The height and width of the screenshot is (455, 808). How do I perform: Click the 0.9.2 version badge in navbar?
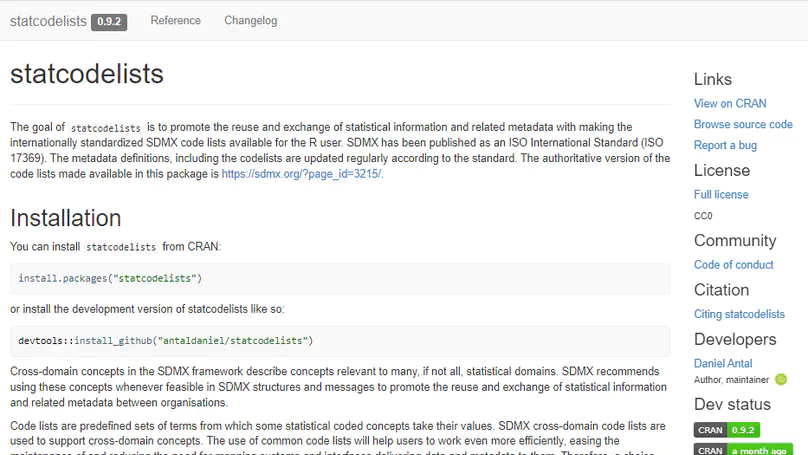click(109, 22)
